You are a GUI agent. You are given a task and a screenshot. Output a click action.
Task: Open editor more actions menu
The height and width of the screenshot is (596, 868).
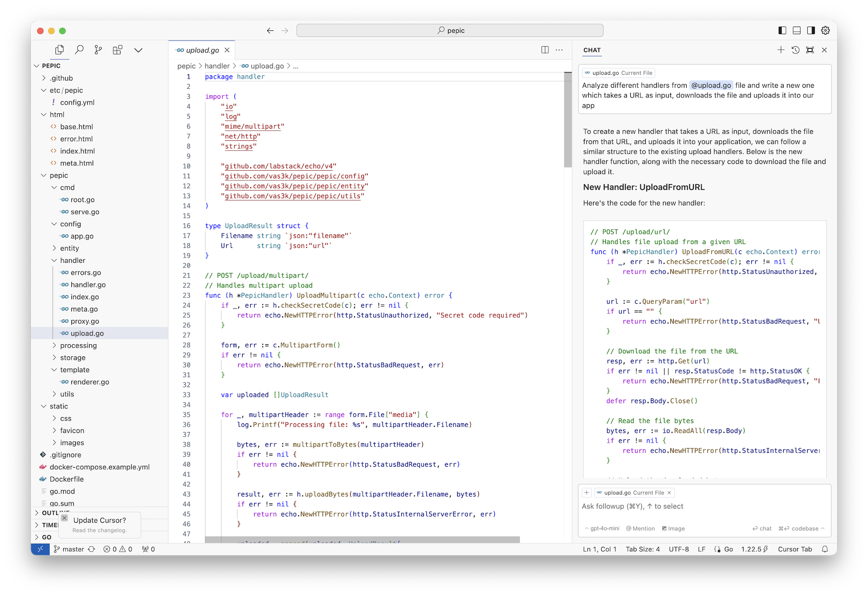[559, 50]
